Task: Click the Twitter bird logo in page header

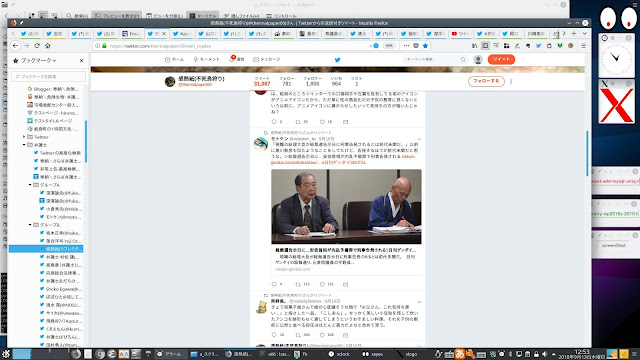Action: click(x=338, y=60)
